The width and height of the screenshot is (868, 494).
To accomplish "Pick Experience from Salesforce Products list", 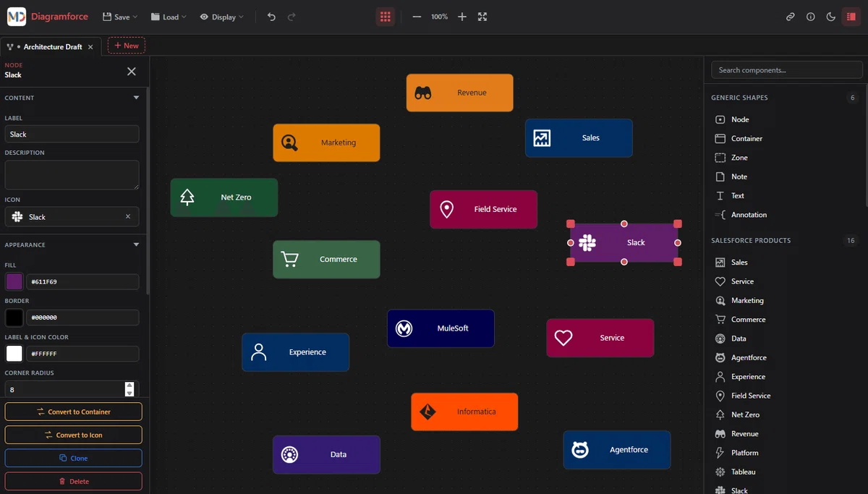I will pos(787,377).
